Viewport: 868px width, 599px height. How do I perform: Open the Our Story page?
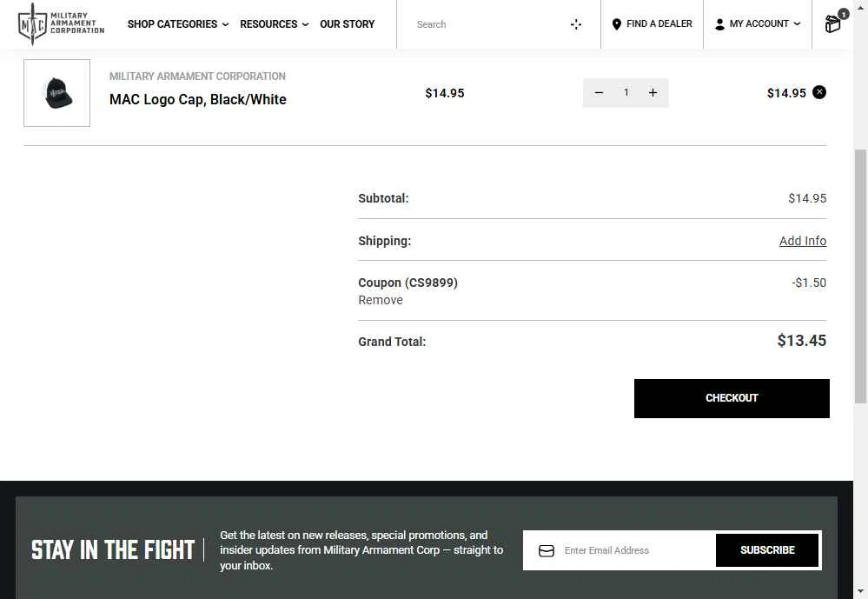[347, 24]
